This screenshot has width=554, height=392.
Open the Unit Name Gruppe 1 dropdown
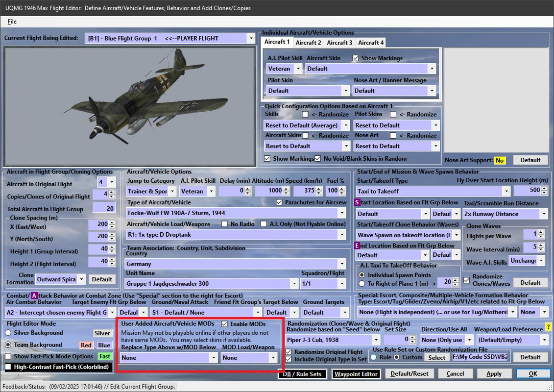[212, 284]
